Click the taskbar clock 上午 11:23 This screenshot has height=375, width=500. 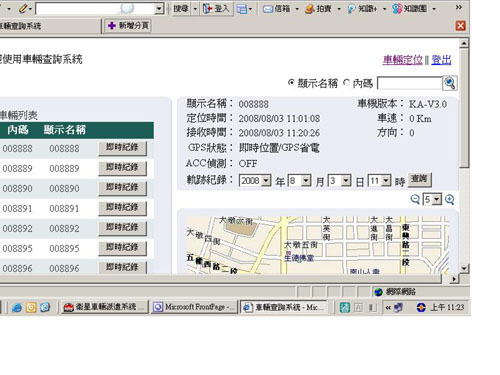pos(447,307)
